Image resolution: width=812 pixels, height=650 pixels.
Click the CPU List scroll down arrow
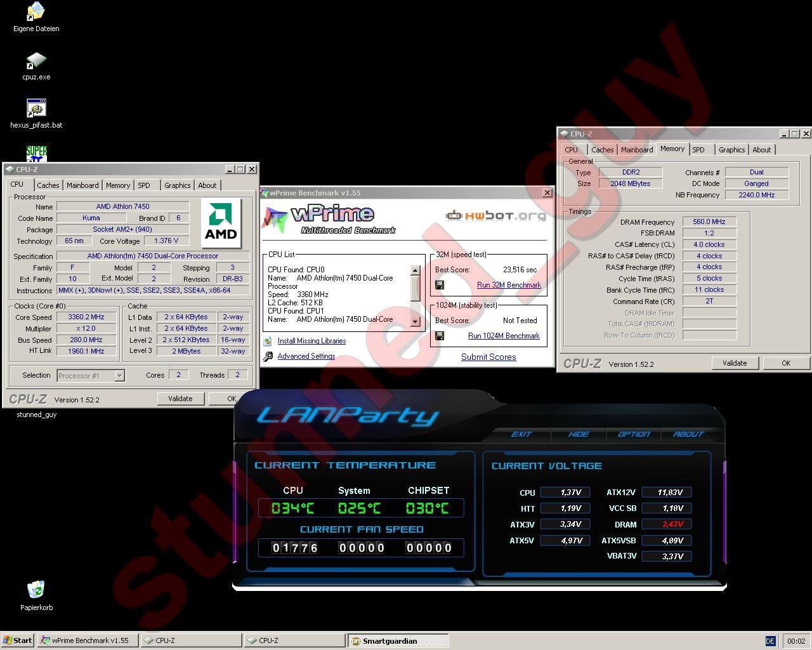(x=416, y=321)
